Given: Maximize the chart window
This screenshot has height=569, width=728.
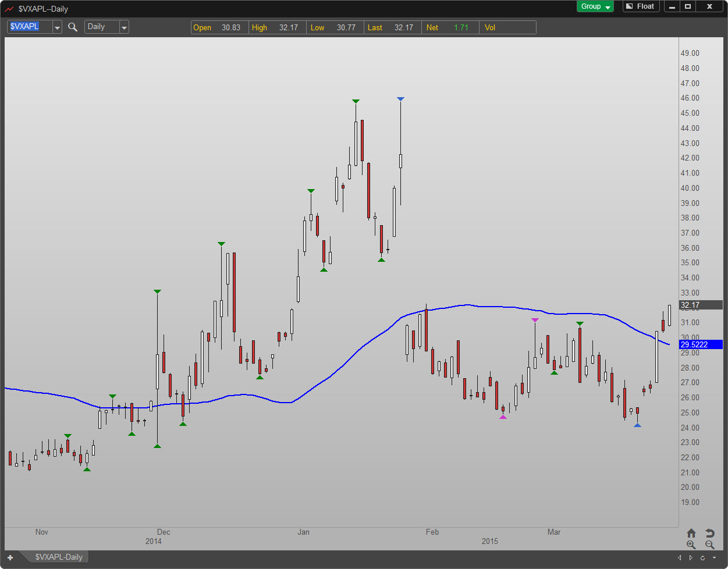Looking at the screenshot, I should (x=688, y=6).
